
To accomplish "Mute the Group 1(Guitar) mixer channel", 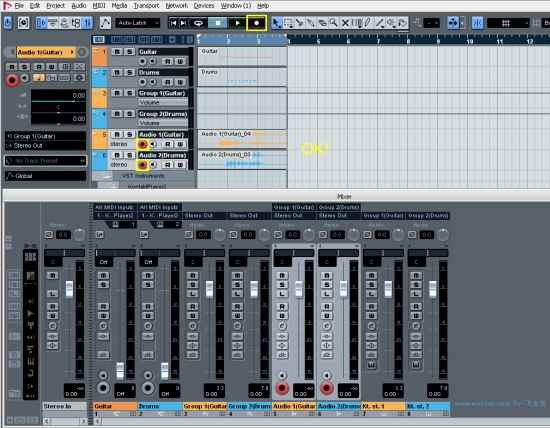I will point(193,275).
